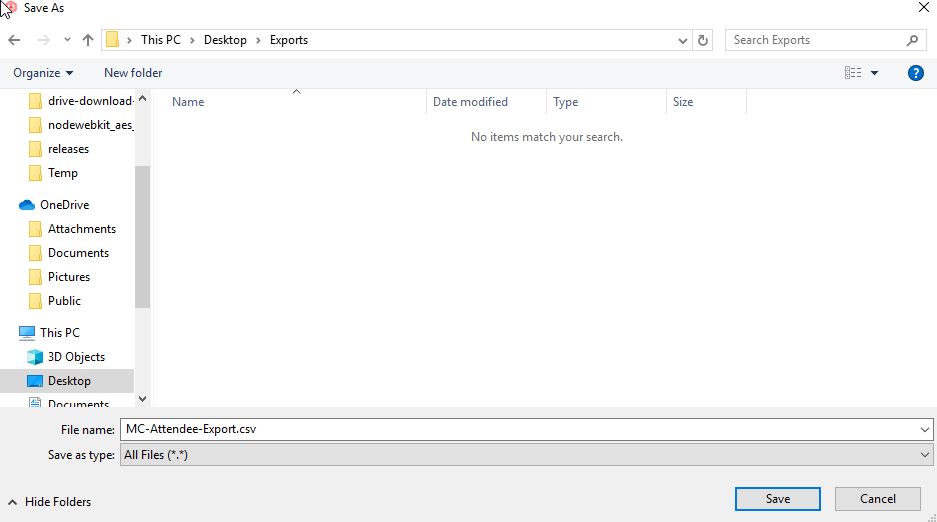Collapse the pane with Hide Folders
The width and height of the screenshot is (937, 522).
(50, 502)
